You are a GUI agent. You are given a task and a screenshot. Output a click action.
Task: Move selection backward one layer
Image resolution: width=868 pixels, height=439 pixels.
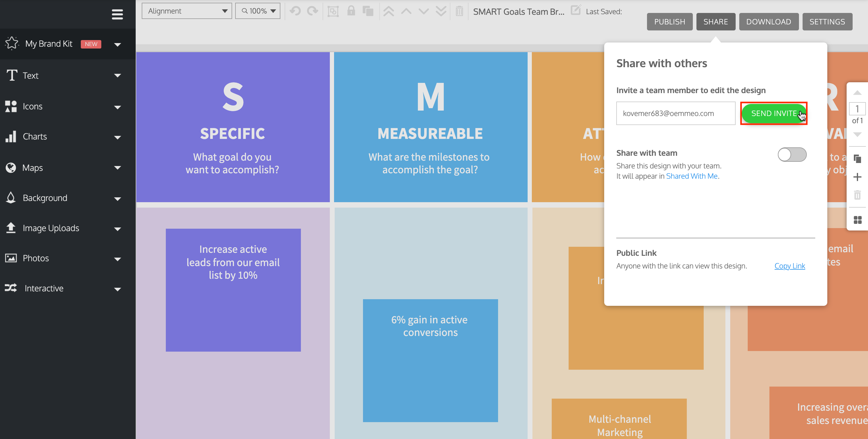pyautogui.click(x=424, y=11)
